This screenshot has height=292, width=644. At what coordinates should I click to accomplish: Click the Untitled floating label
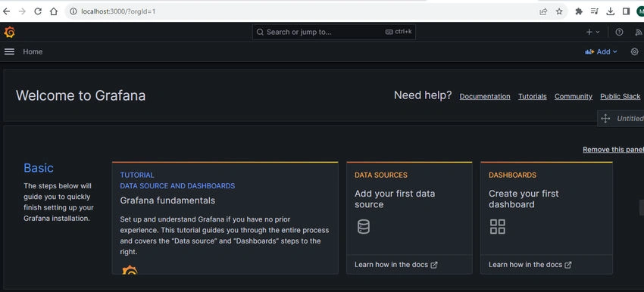click(630, 119)
